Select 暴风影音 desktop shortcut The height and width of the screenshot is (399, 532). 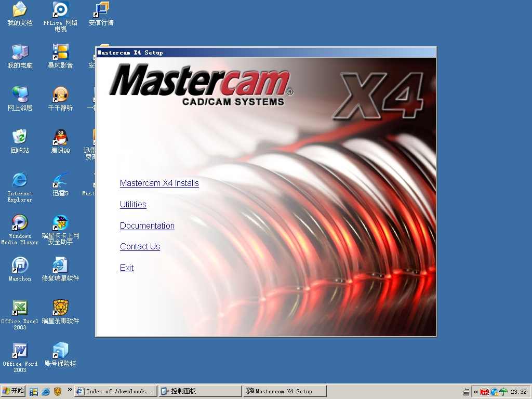60,56
